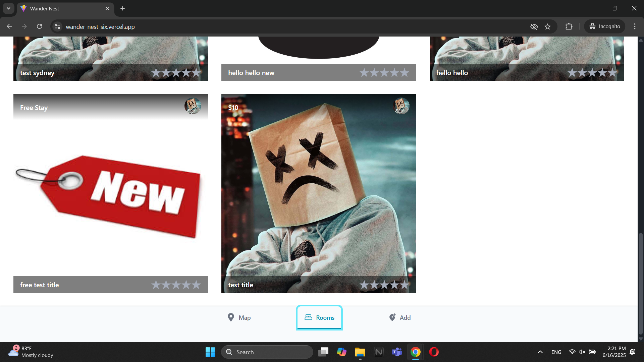This screenshot has height=362, width=644.
Task: Click the star rating on test title card
Action: [x=384, y=285]
